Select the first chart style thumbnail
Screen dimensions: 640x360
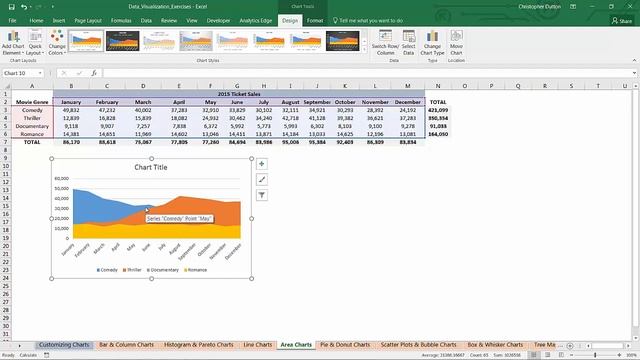click(x=86, y=41)
